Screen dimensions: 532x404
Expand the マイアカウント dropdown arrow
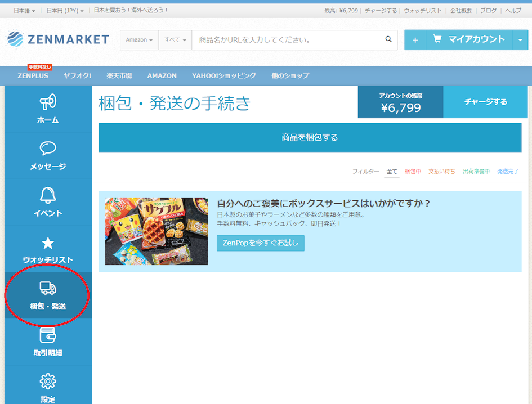(520, 40)
